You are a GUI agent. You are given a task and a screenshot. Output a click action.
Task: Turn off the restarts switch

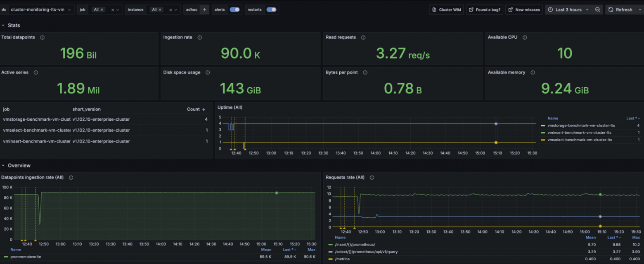[272, 10]
